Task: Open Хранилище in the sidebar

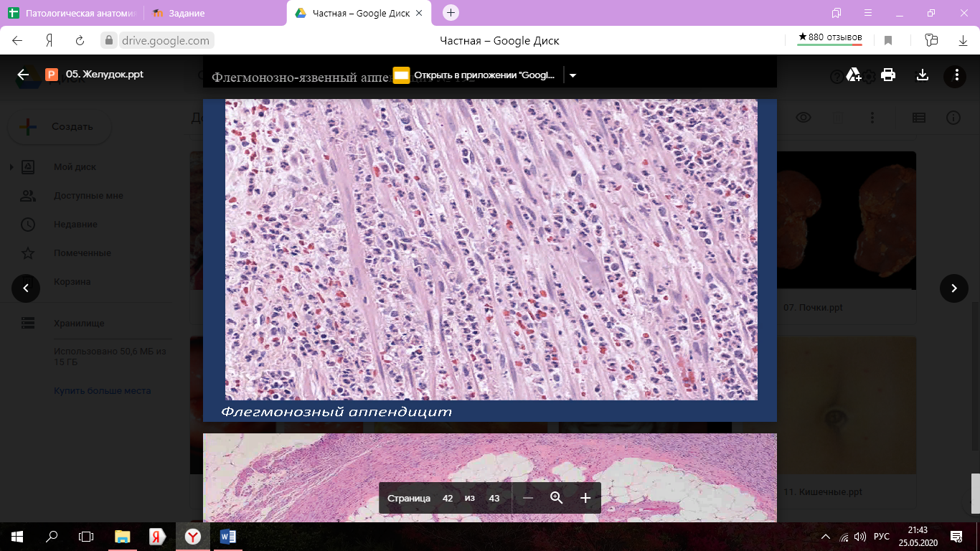Action: tap(79, 324)
